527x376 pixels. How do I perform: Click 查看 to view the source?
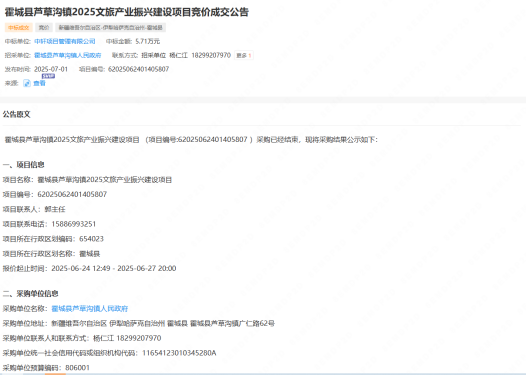[39, 83]
